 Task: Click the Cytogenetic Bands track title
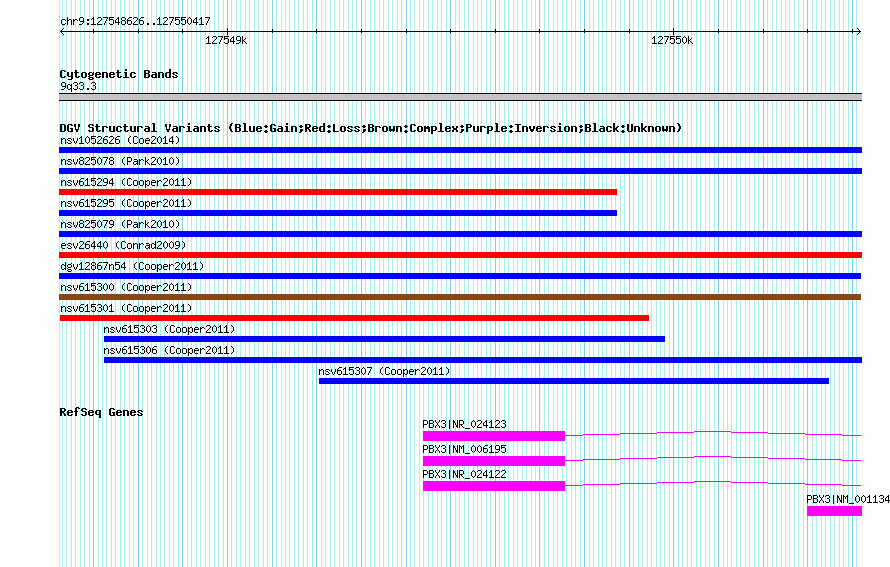pyautogui.click(x=119, y=74)
